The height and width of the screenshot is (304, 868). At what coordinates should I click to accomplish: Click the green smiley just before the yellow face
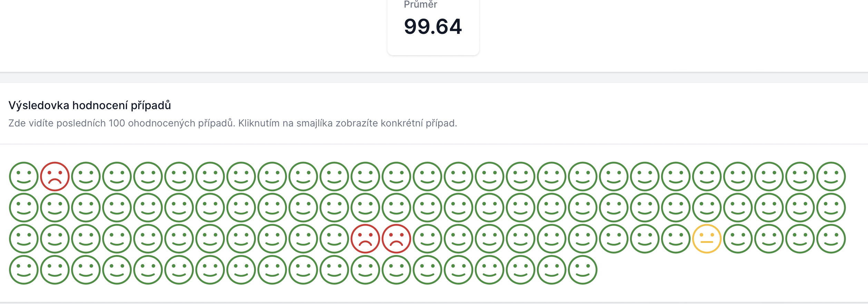point(676,239)
